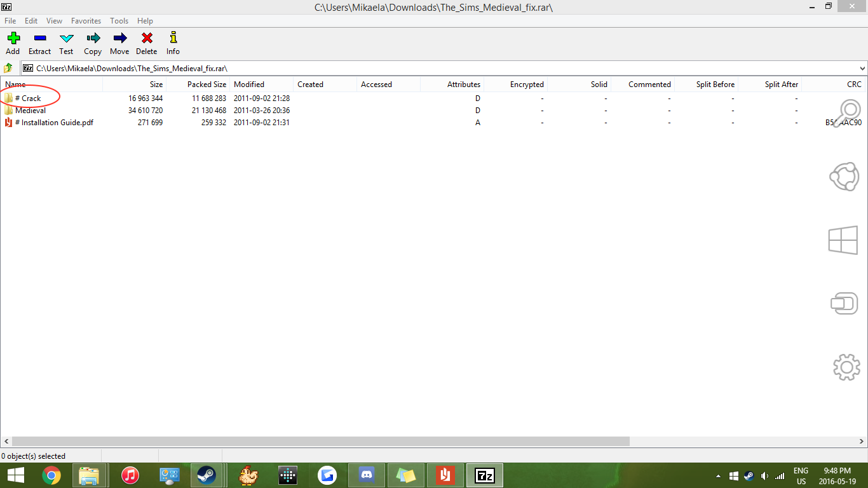Expand the address bar path dropdown
The height and width of the screenshot is (488, 868).
862,68
